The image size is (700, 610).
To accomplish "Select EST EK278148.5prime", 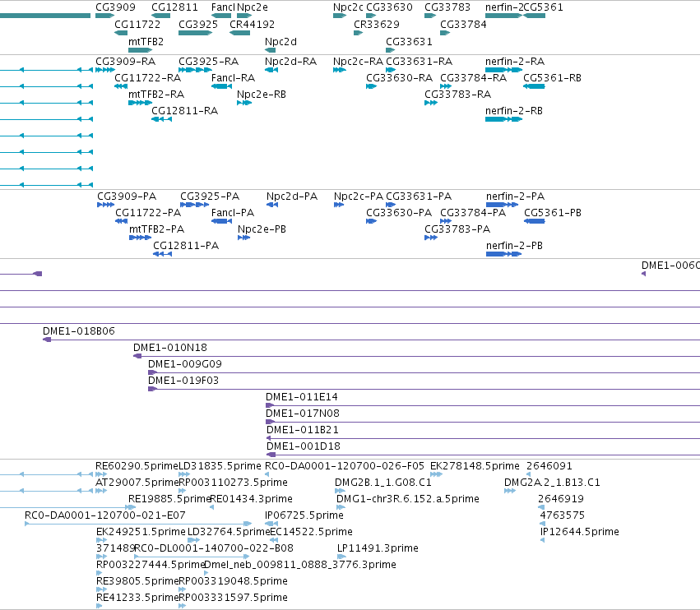I will 436,474.
